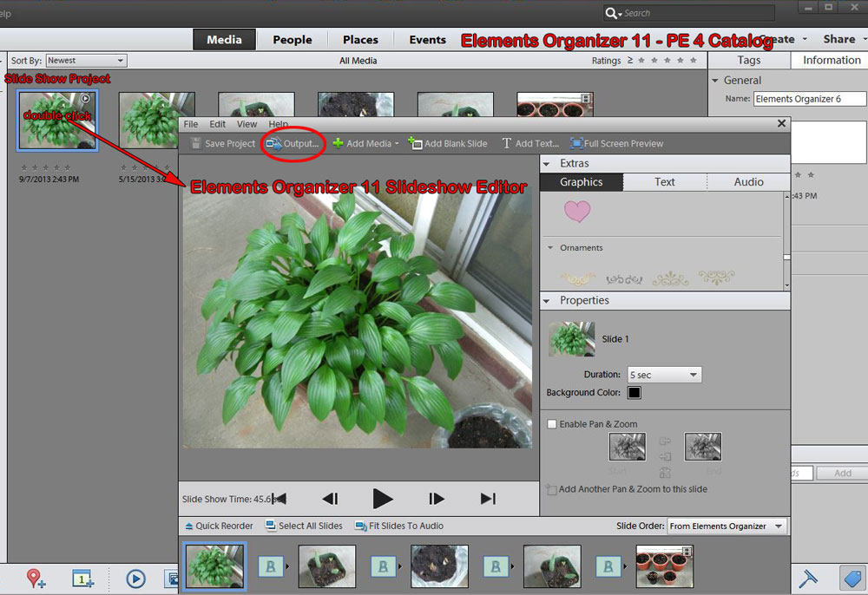Click the Pan & Zoom start thumbnail
This screenshot has width=868, height=595.
click(x=628, y=447)
